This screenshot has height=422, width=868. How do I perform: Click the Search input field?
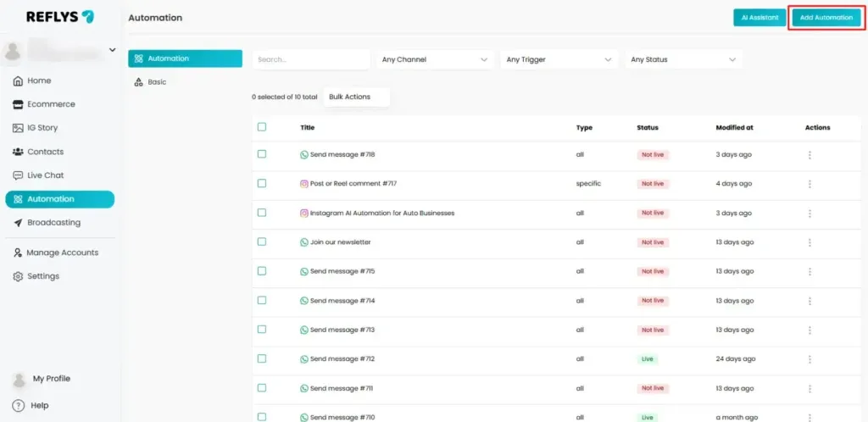click(311, 59)
